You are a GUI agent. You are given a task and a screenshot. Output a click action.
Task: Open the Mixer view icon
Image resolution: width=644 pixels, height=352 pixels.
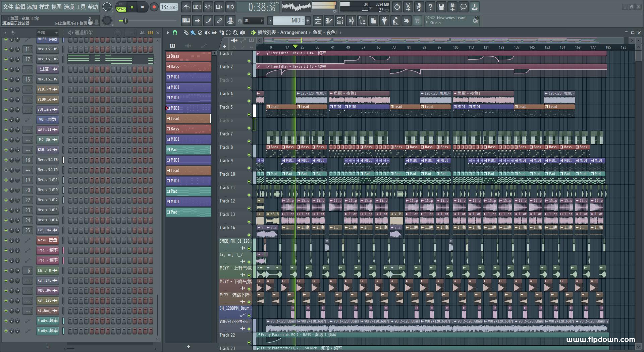click(x=351, y=21)
